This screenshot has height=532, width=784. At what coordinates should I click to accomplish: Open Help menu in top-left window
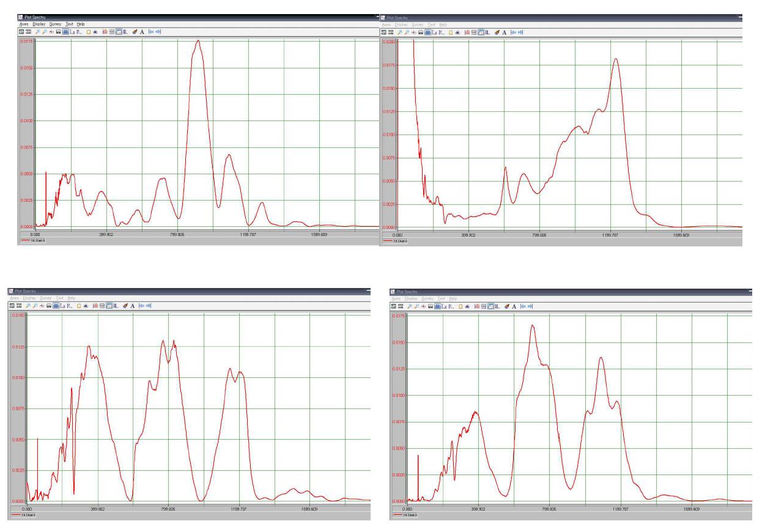pos(81,24)
